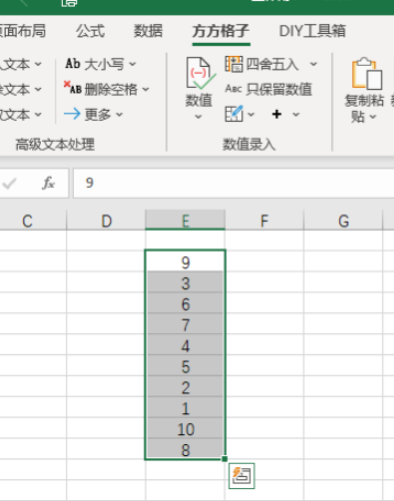Open the 页面布局 tab
The image size is (394, 501).
tap(23, 31)
